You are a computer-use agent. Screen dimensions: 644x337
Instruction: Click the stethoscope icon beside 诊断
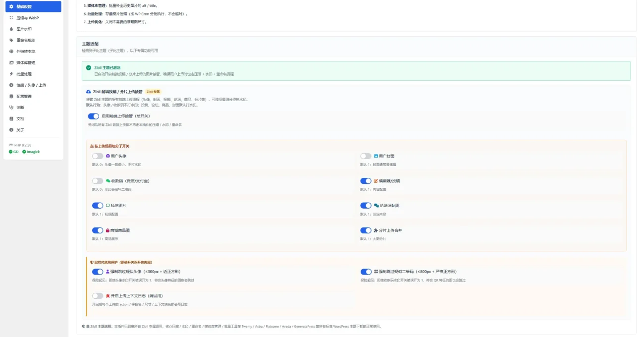point(11,108)
